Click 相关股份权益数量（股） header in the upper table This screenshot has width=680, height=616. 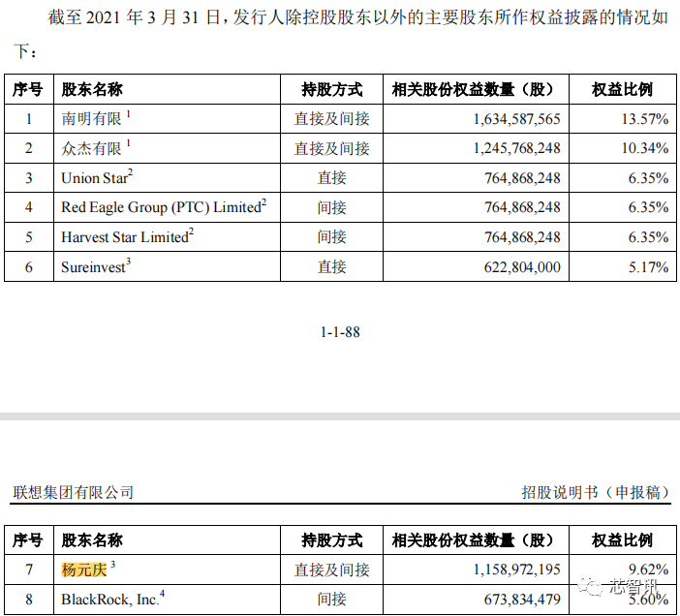click(476, 90)
